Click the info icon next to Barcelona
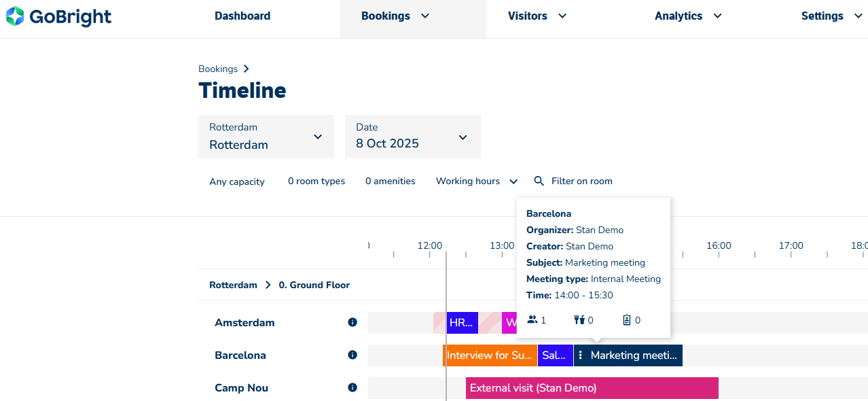Image resolution: width=868 pixels, height=401 pixels. tap(352, 355)
